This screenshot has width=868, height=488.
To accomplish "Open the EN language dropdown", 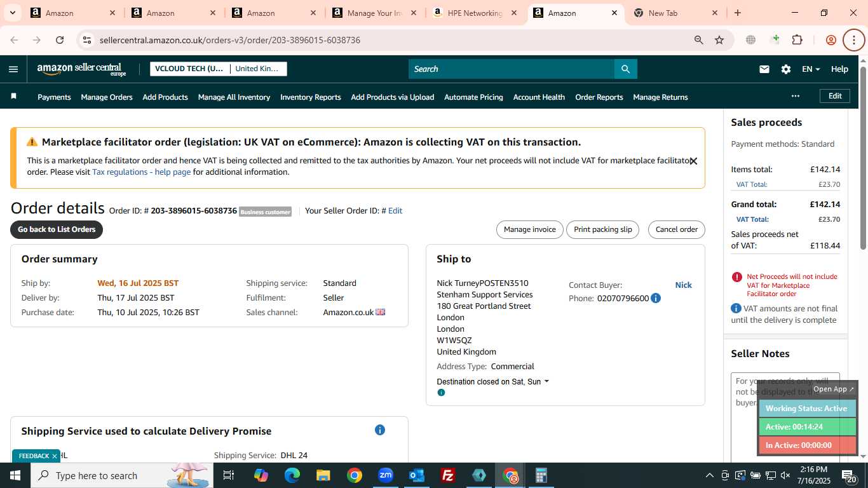I will point(811,69).
